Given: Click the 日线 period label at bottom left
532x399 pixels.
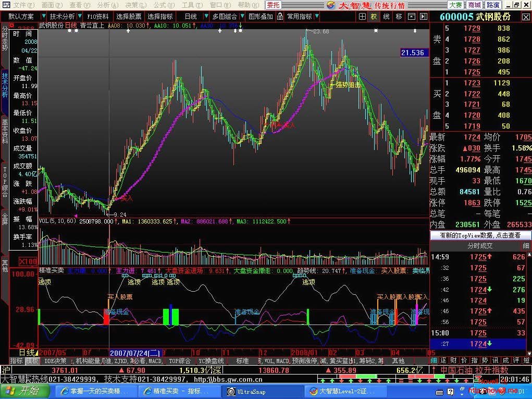Looking at the screenshot, I should pos(27,353).
